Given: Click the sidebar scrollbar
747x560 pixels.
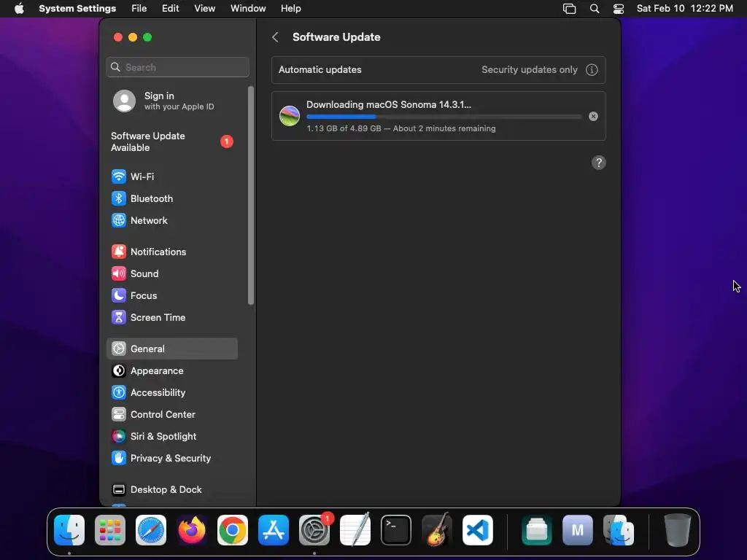Looking at the screenshot, I should coord(251,195).
